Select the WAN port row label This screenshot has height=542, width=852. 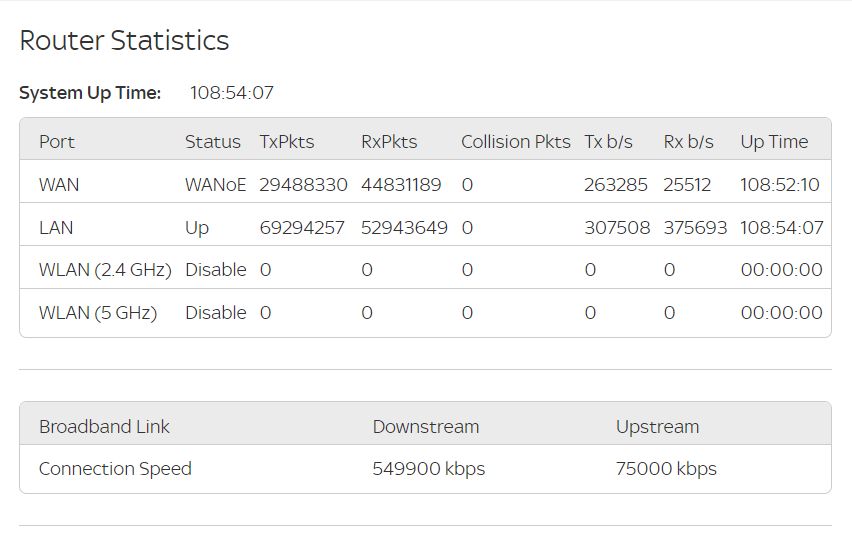pyautogui.click(x=59, y=185)
